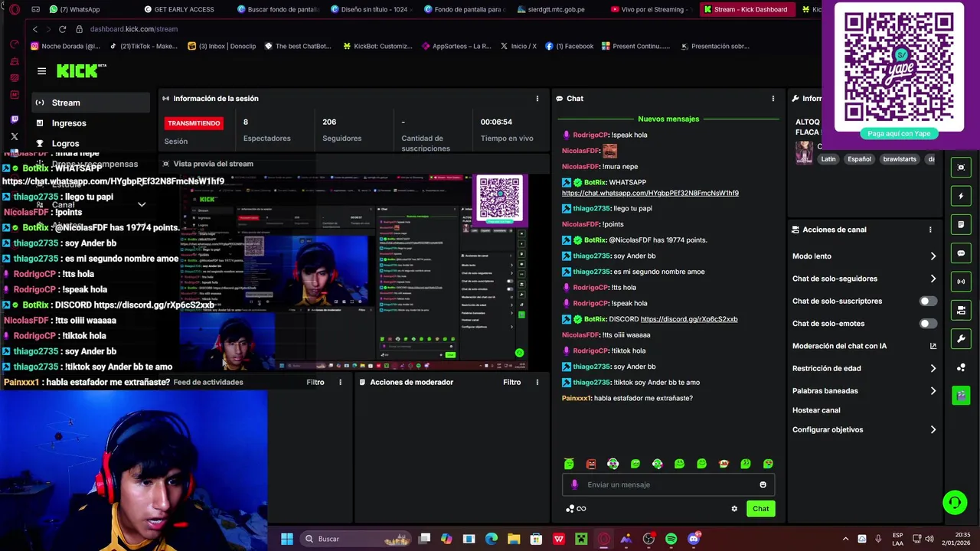Click the microphone icon in message box
This screenshot has height=551, width=980.
coord(574,484)
